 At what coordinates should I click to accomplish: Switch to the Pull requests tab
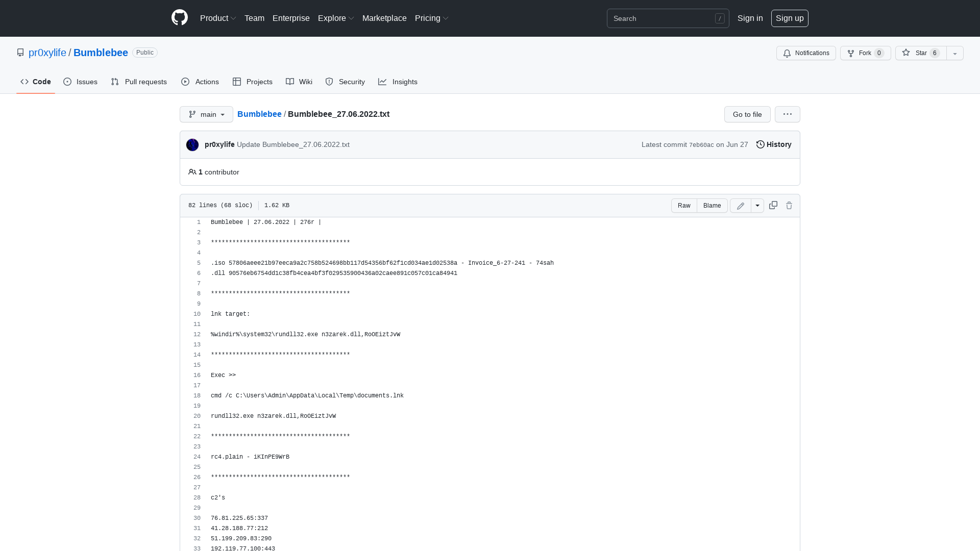pyautogui.click(x=138, y=82)
